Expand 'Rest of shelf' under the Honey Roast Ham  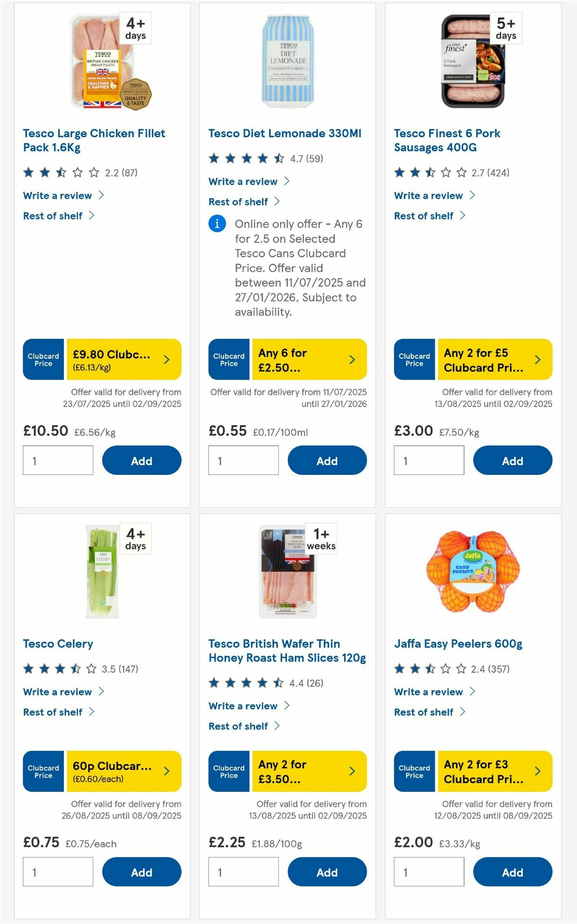[239, 726]
